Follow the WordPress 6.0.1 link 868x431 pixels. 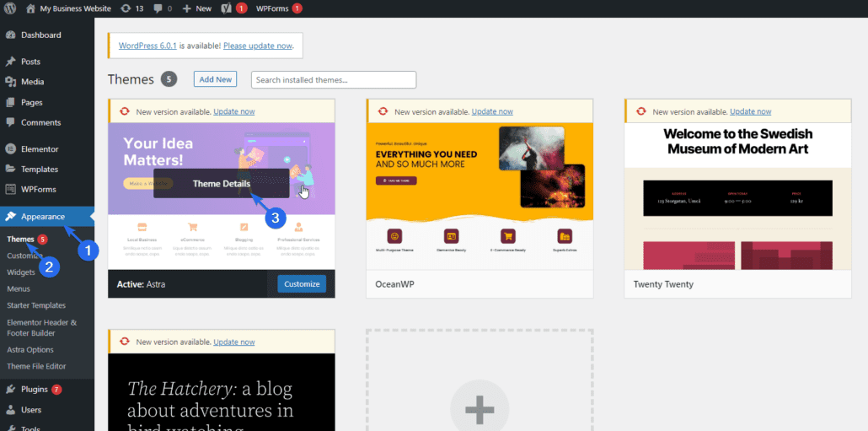[x=147, y=46]
